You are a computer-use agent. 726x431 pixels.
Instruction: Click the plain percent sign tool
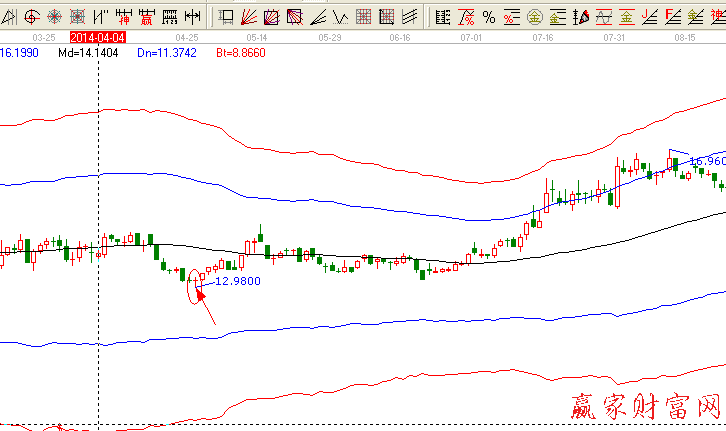(488, 17)
